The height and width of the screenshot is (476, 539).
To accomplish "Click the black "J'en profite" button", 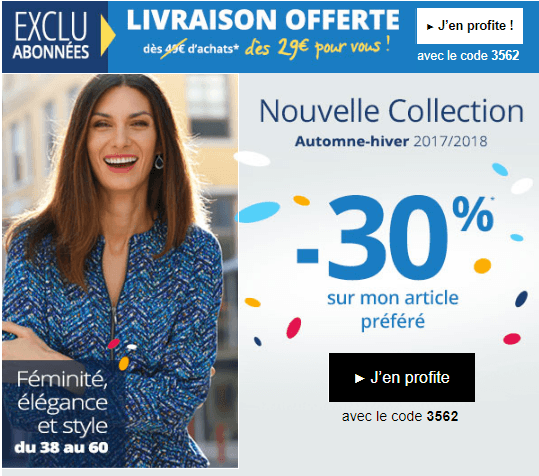I will [x=402, y=377].
